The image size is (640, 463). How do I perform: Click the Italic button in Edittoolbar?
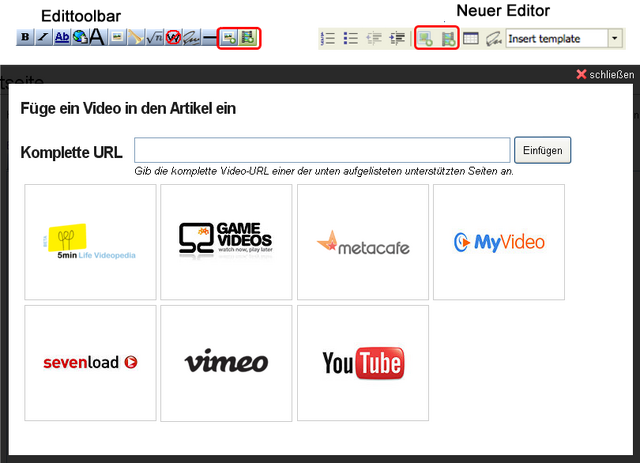tap(43, 37)
